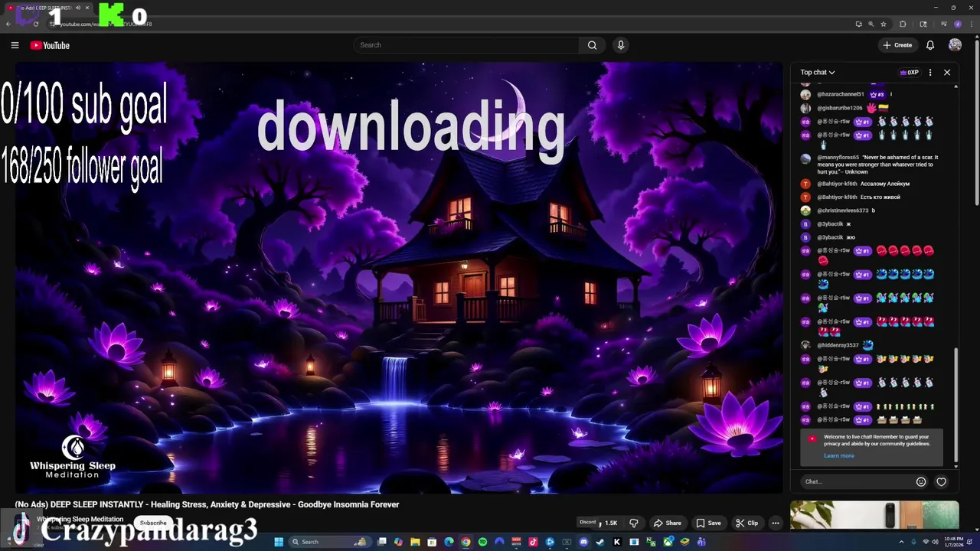Open Windows Start menu
The width and height of the screenshot is (980, 551).
[x=279, y=542]
